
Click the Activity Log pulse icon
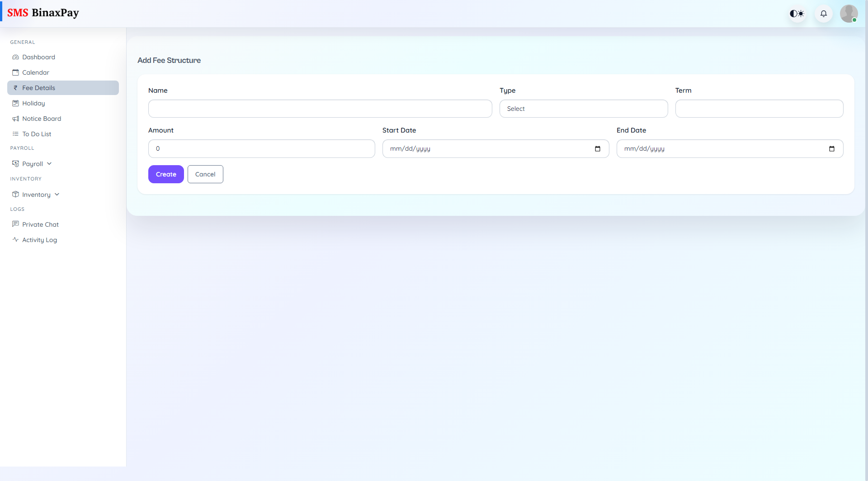tap(16, 239)
